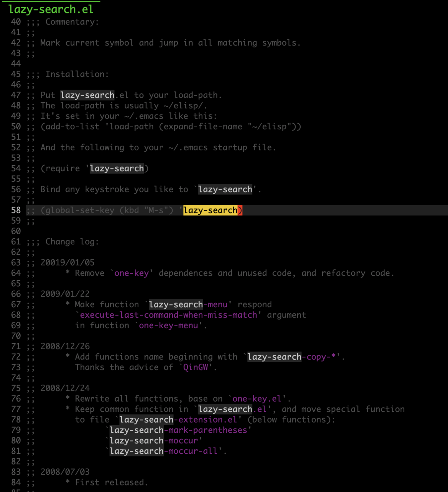Click line number 40 in the gutter

(x=16, y=22)
